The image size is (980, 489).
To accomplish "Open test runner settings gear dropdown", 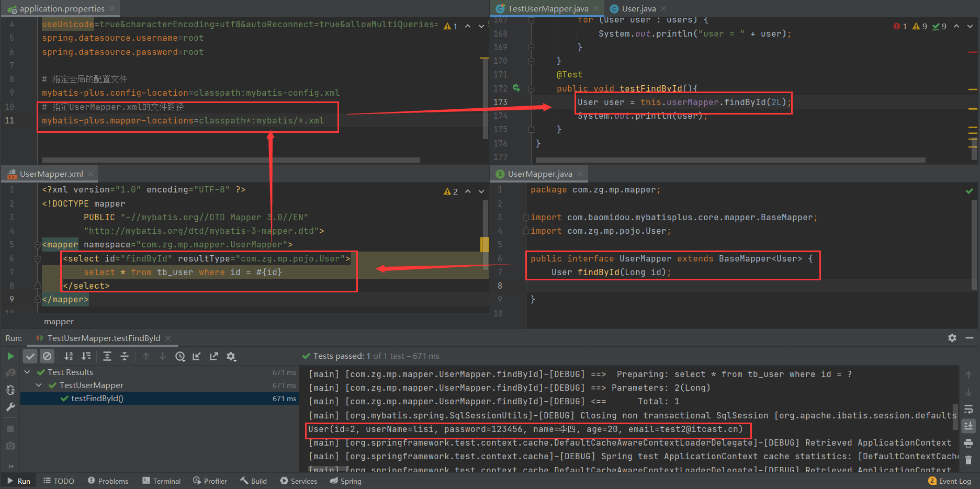I will tap(231, 356).
